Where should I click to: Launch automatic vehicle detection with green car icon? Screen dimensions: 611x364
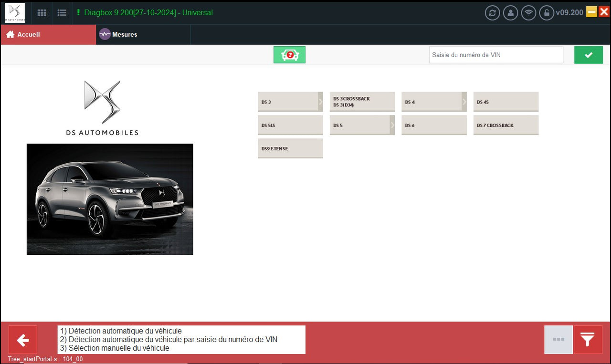coord(289,54)
